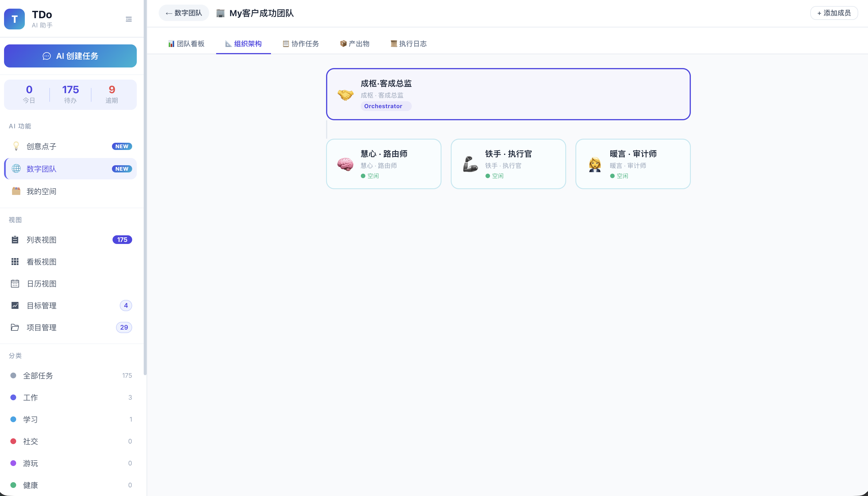Click the ruler icon on 组织架构 tab
The image size is (868, 496).
[x=228, y=44]
